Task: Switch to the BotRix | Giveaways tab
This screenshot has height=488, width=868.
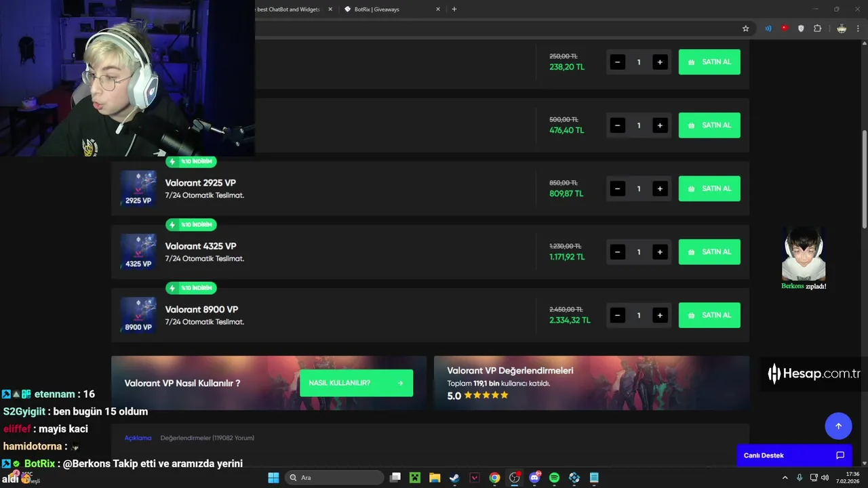Action: 392,9
